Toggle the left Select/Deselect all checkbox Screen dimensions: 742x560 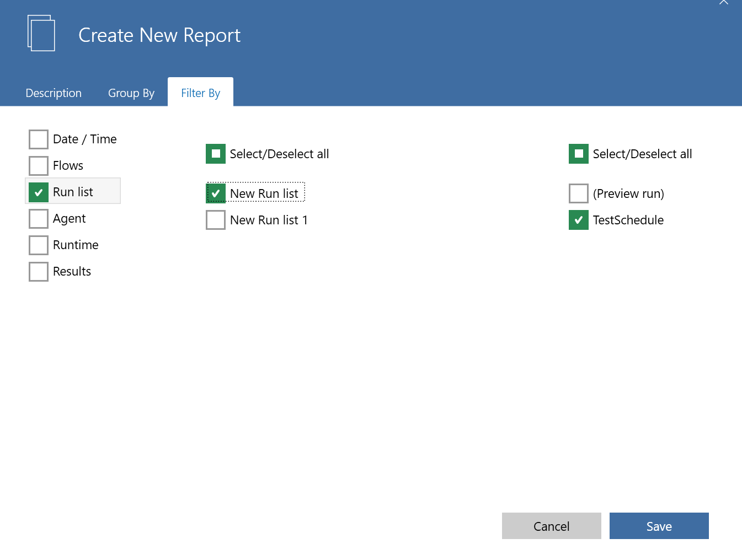pyautogui.click(x=215, y=154)
